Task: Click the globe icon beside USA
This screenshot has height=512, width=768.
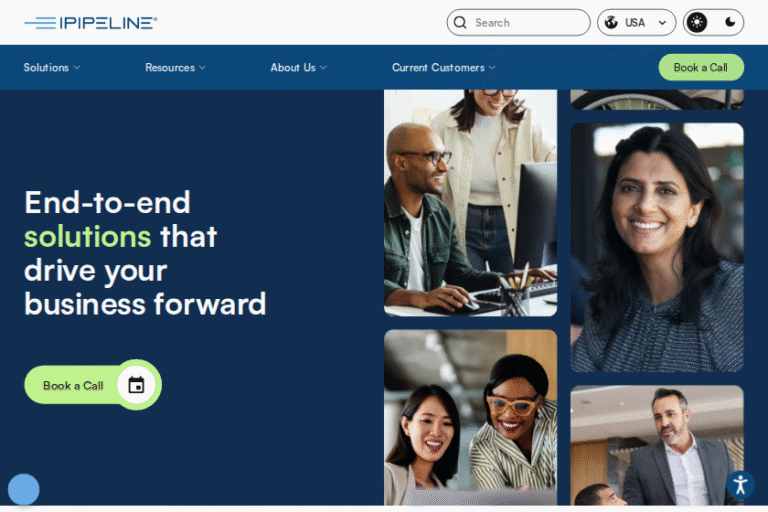Action: point(611,23)
